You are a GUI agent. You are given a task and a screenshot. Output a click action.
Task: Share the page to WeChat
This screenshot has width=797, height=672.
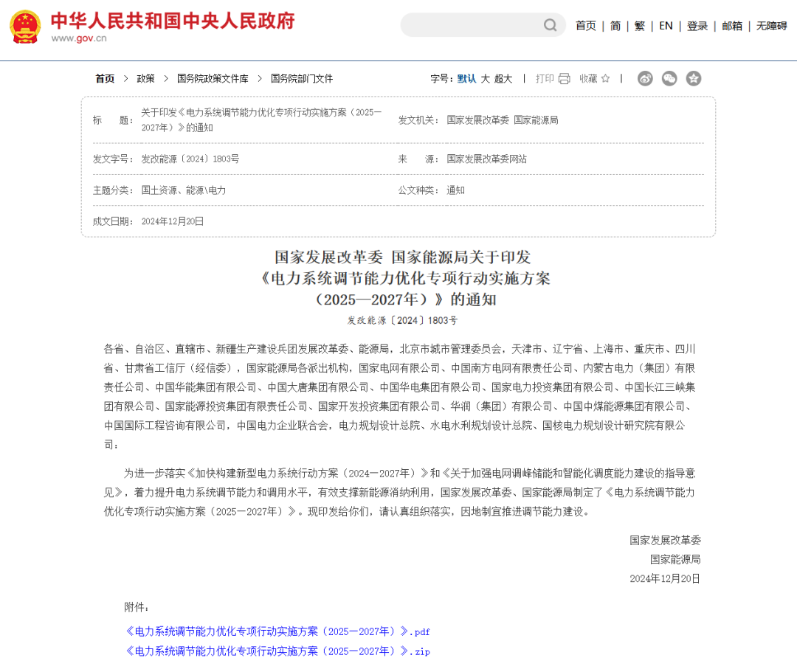click(669, 78)
